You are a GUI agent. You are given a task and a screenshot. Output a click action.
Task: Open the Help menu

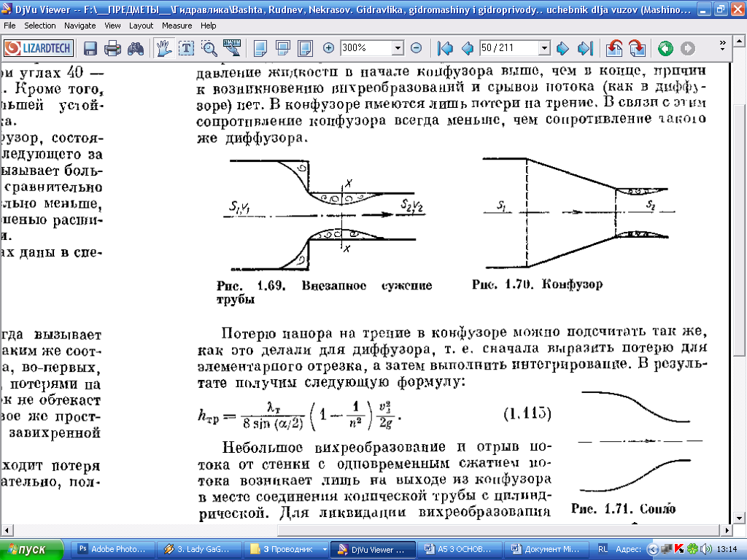tap(208, 26)
